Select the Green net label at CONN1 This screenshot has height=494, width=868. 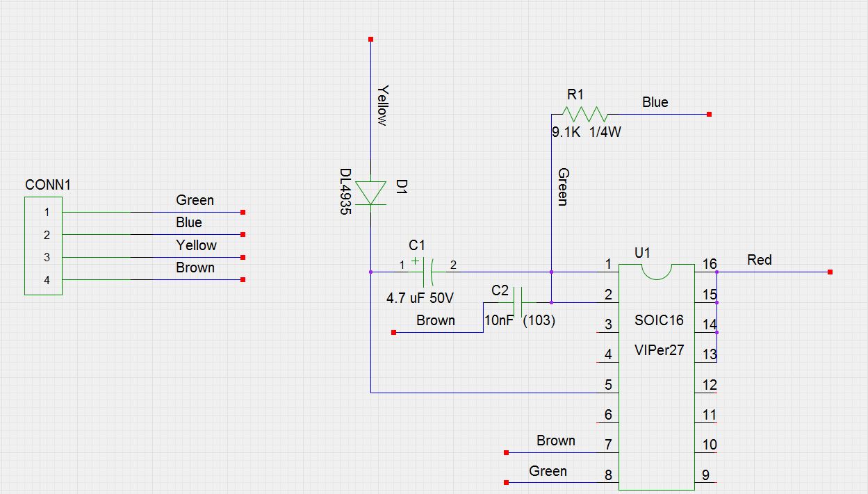coord(195,200)
